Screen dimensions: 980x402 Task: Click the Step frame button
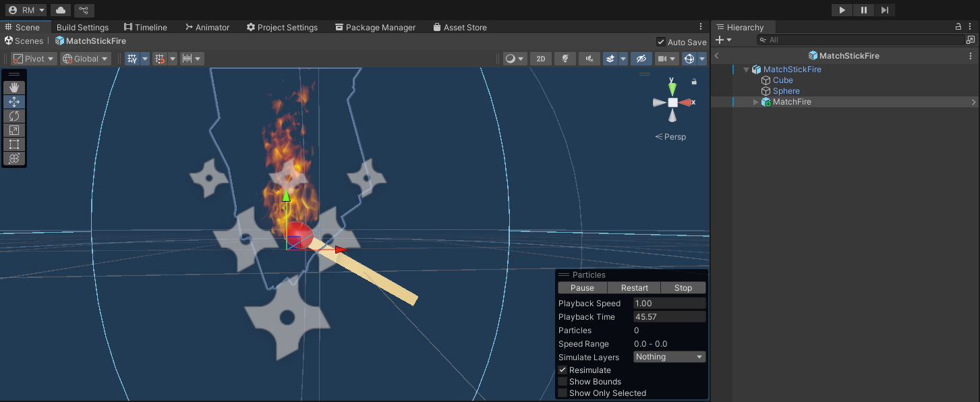[x=885, y=10]
